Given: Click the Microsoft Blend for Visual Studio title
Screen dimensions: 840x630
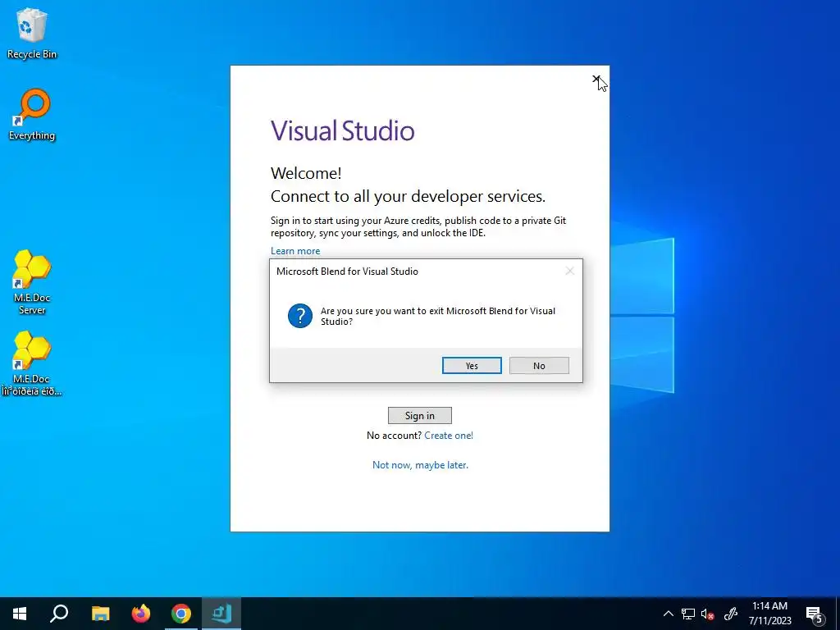Looking at the screenshot, I should pos(347,271).
